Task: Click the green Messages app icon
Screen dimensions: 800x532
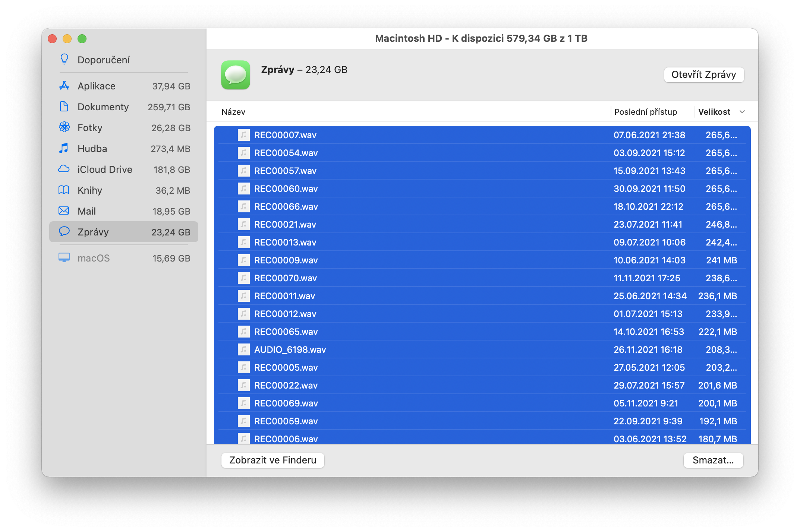Action: [x=235, y=75]
